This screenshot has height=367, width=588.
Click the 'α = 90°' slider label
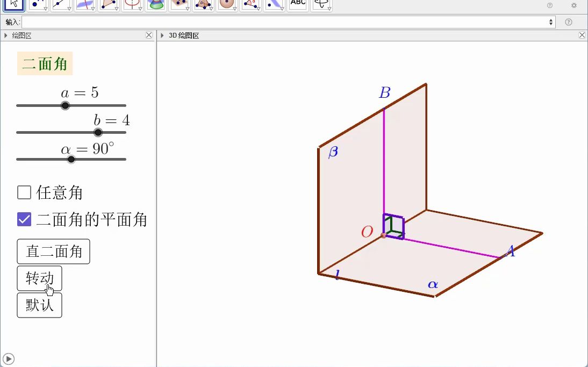point(88,149)
